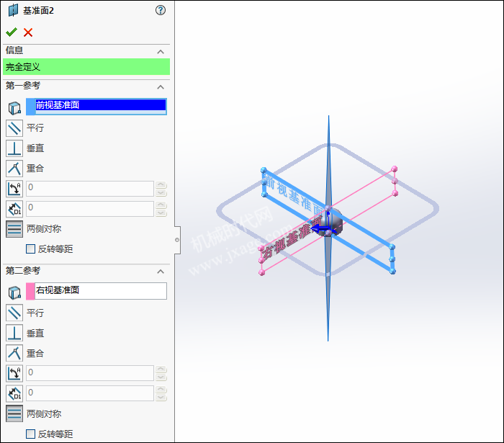
Task: Enable 反转等距 in second reference
Action: pos(30,434)
